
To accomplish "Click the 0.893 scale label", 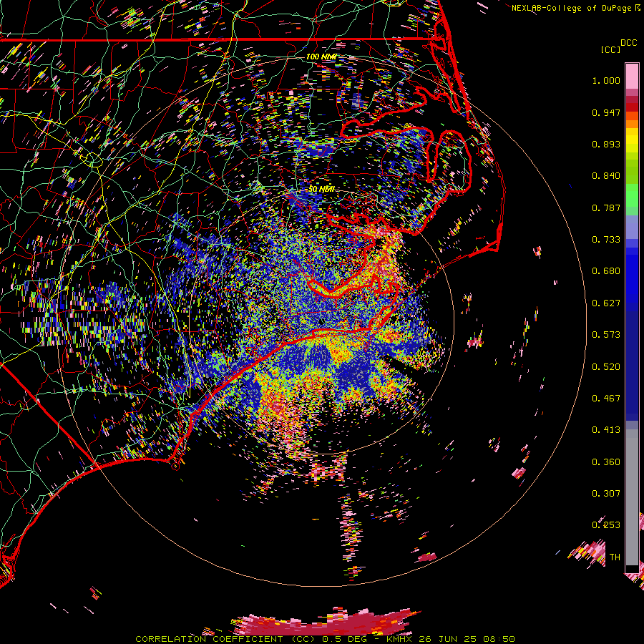I will point(606,144).
